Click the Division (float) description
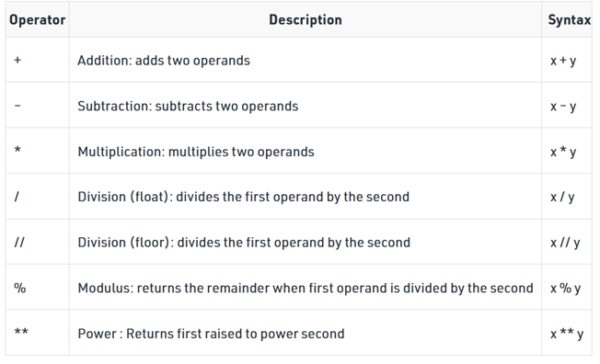The height and width of the screenshot is (364, 600). tap(243, 197)
